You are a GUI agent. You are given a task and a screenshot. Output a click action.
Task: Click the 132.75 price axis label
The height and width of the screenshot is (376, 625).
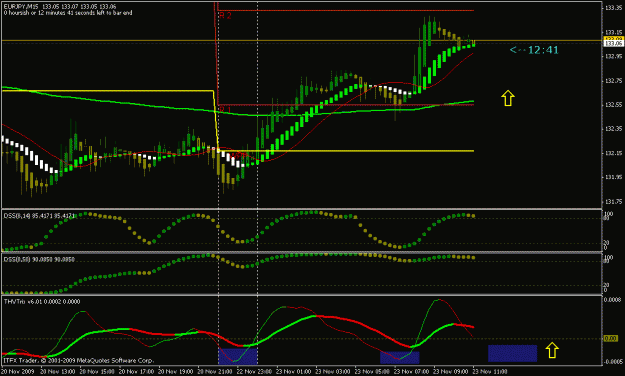coord(613,81)
